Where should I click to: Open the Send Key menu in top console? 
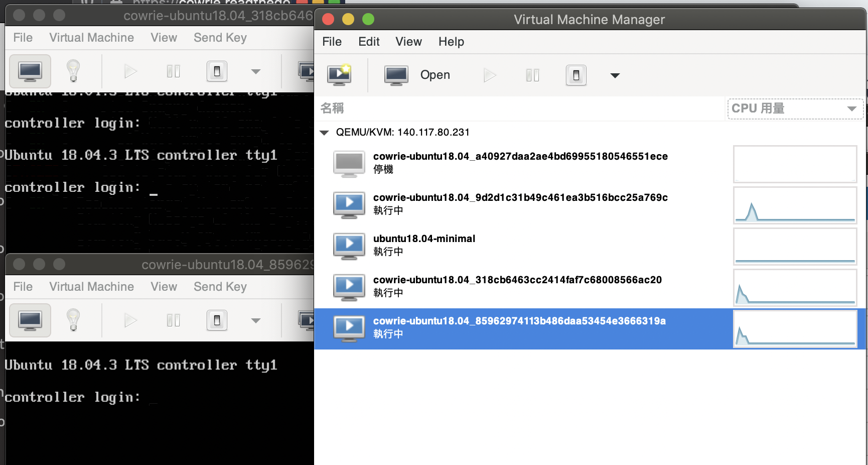click(x=220, y=38)
